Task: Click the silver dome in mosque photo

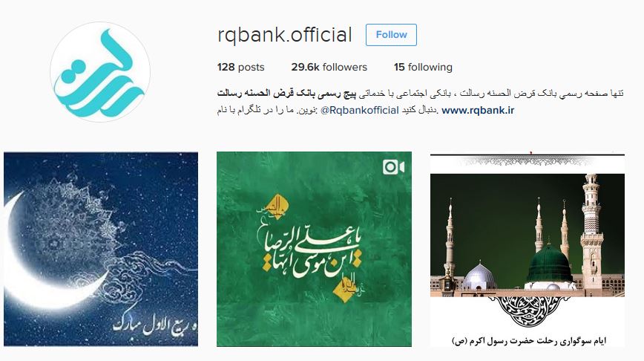Action: tap(479, 276)
